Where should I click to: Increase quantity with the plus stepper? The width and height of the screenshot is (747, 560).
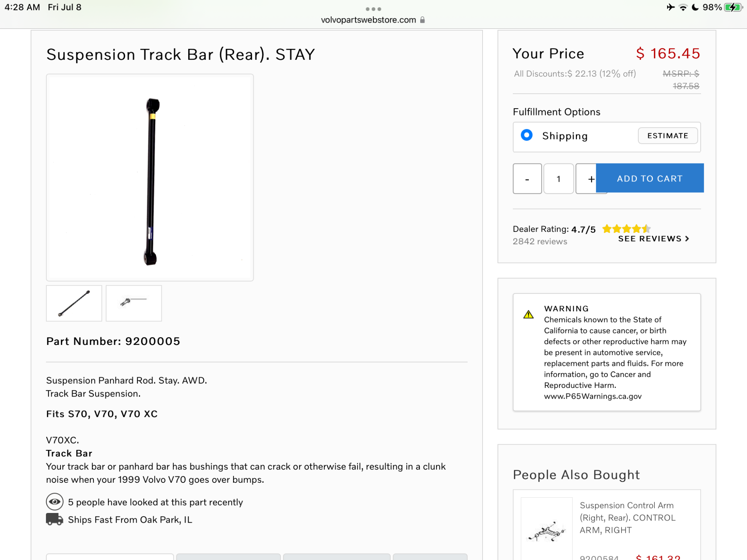point(591,179)
